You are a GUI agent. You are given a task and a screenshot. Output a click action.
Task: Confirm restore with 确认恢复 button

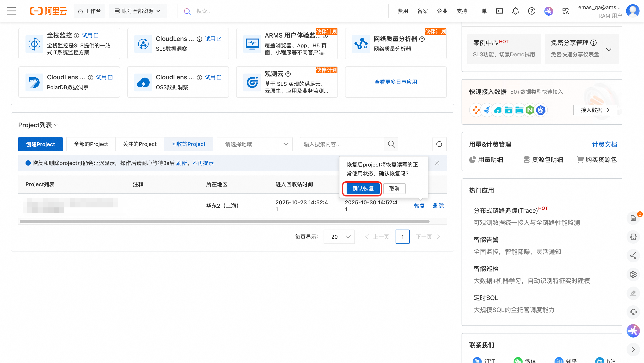click(x=362, y=188)
